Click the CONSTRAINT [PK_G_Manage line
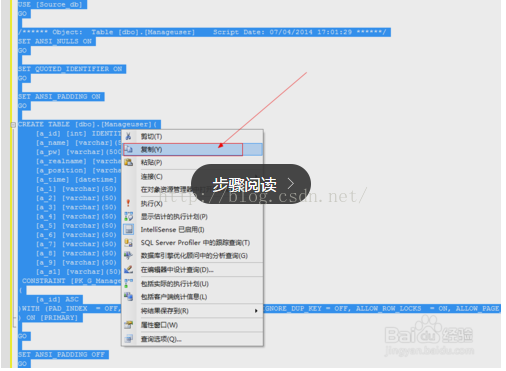Viewport: 506px width, 371px height. pos(72,281)
